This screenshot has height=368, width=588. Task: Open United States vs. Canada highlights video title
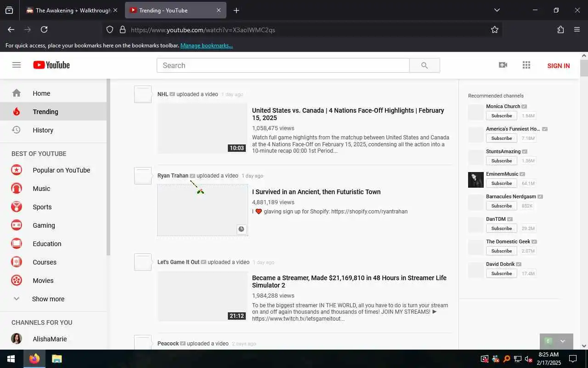point(348,114)
